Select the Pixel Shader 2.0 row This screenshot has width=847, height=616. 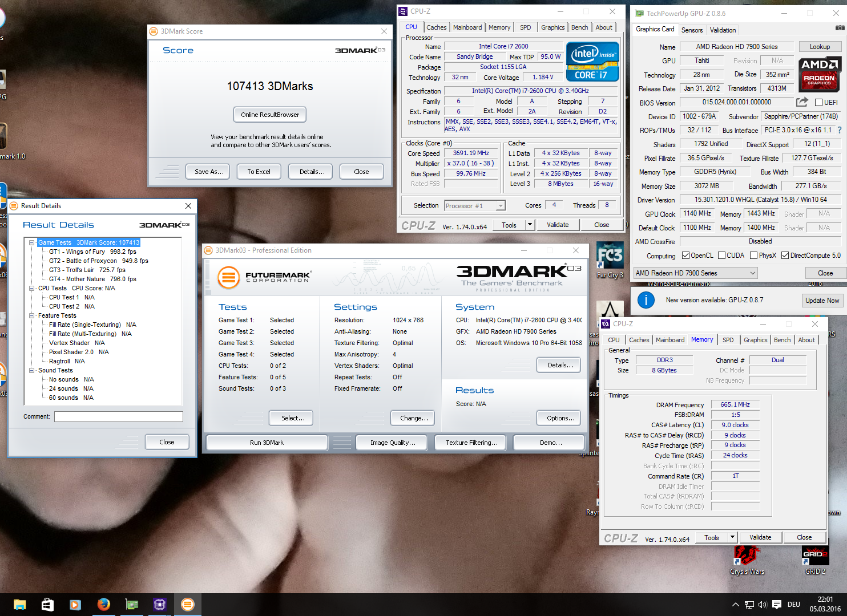(79, 352)
